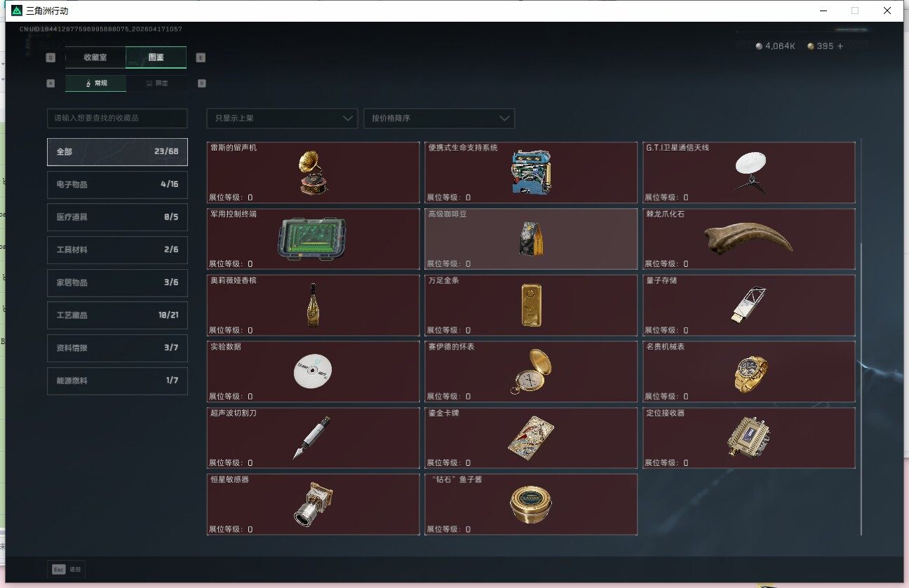Image resolution: width=909 pixels, height=588 pixels.
Task: Select the 限定 sub-tab
Action: (x=157, y=83)
